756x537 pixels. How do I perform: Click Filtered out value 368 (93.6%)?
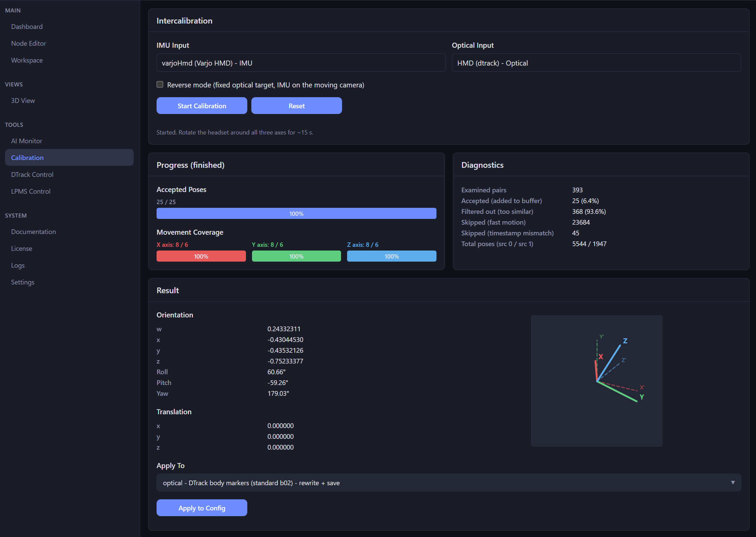589,212
